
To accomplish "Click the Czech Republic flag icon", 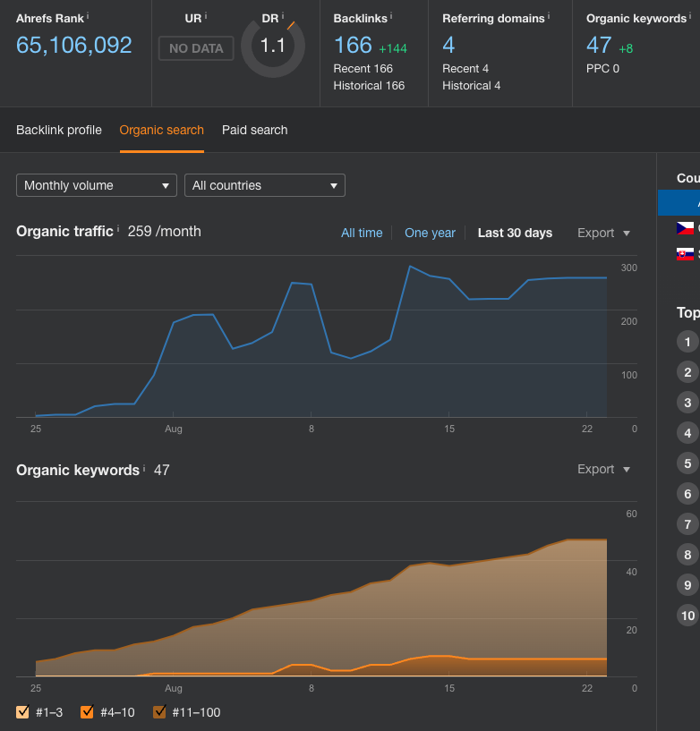I will click(686, 227).
